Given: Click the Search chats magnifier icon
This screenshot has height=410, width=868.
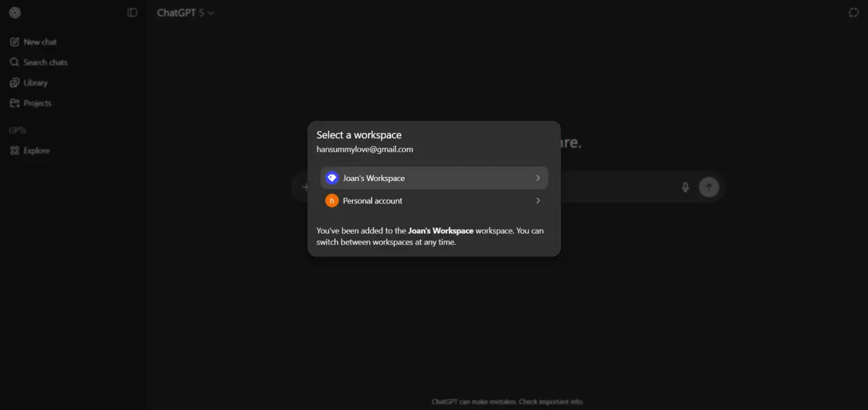Looking at the screenshot, I should pos(14,62).
